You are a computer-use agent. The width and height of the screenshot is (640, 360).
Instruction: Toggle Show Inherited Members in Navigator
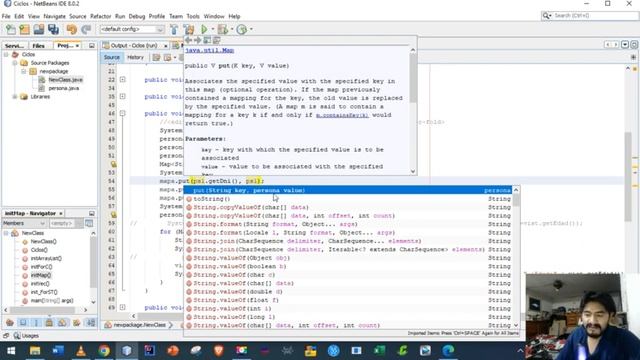(x=10, y=323)
